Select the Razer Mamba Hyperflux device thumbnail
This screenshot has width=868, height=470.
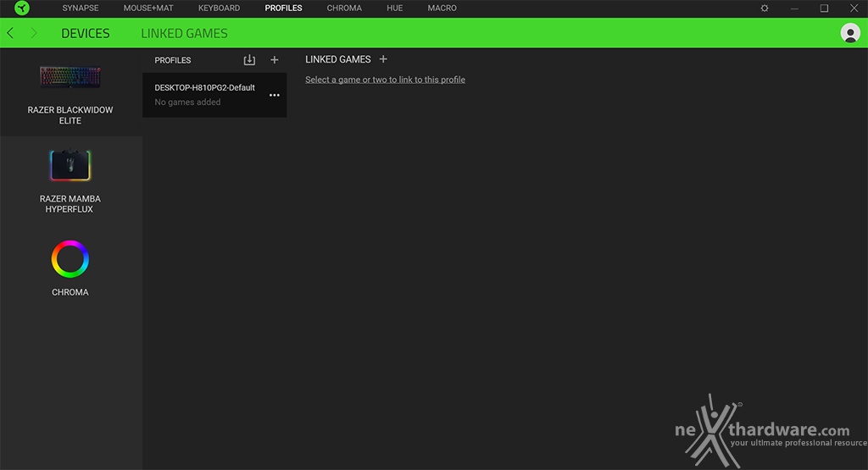[x=70, y=165]
